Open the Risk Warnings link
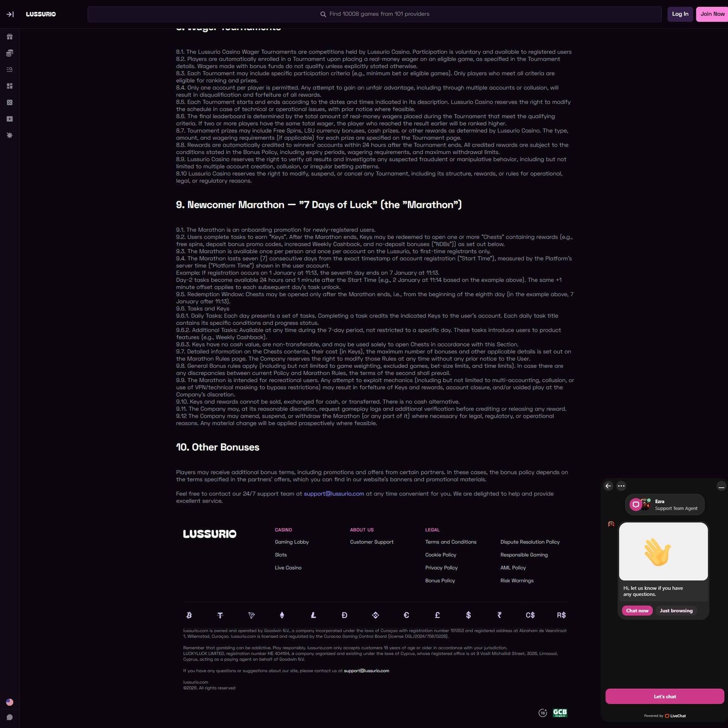 (x=517, y=581)
